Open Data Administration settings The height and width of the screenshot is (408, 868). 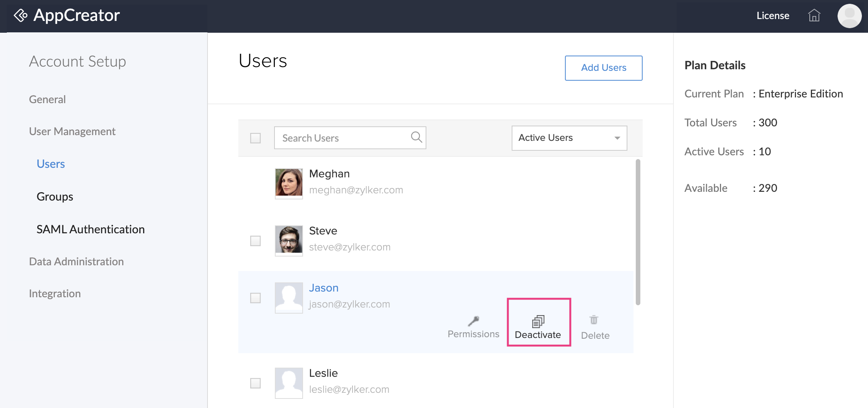(76, 262)
